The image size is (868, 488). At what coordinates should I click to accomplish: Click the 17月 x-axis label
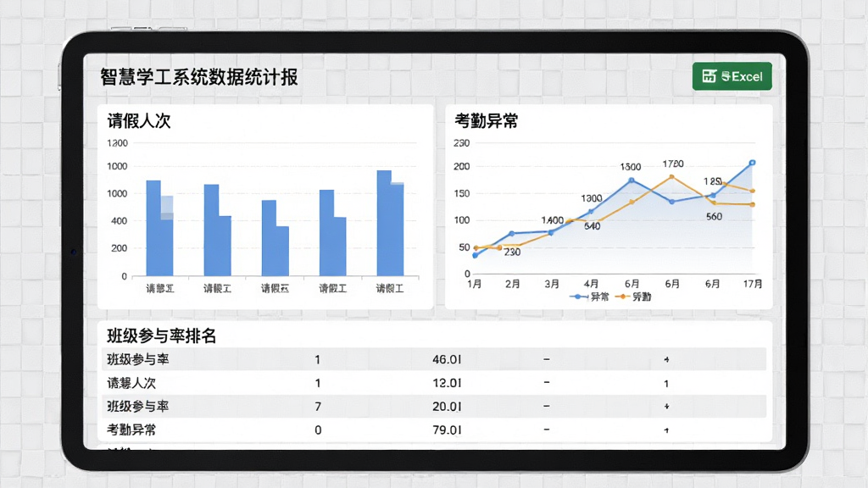pos(753,284)
